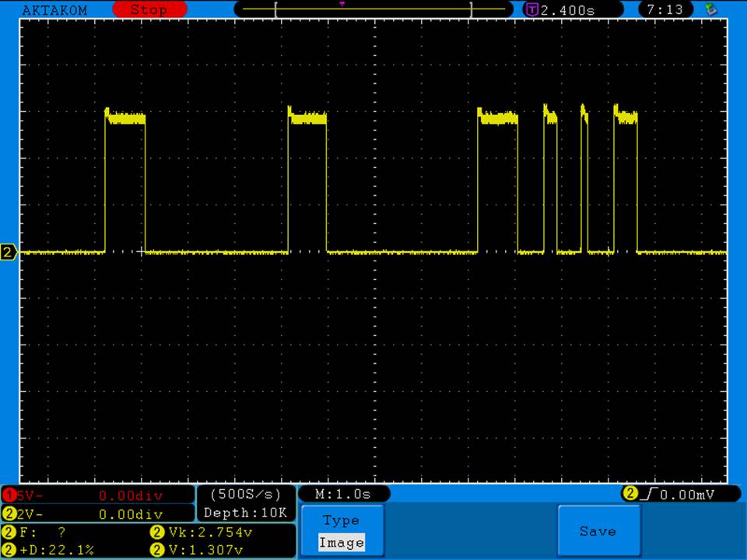Click the waveform memory overview bar
Screen dimensions: 747x560
pyautogui.click(x=373, y=10)
